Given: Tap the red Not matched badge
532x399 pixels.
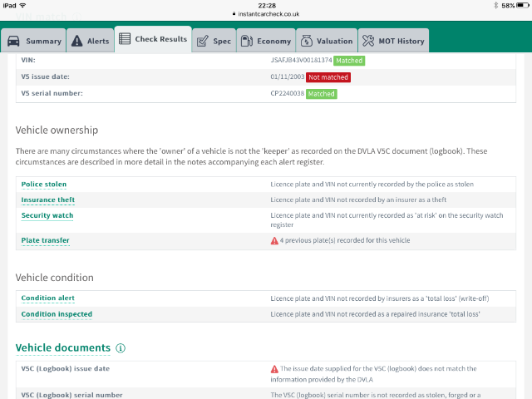Looking at the screenshot, I should pyautogui.click(x=328, y=77).
